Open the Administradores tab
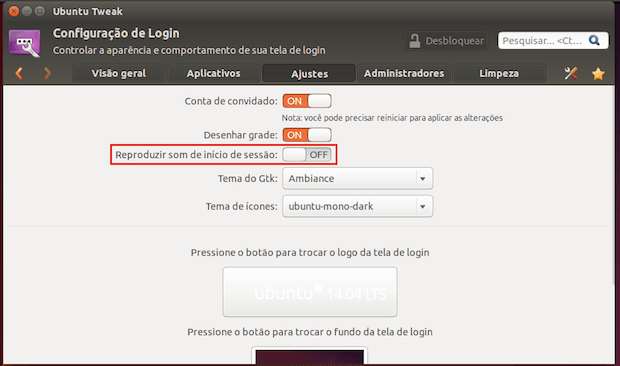 point(404,74)
